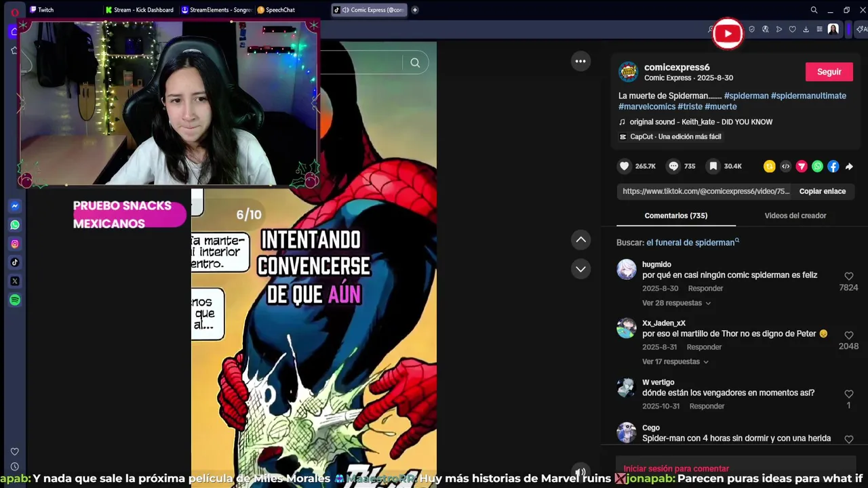Viewport: 868px width, 488px height.
Task: Share the video to WhatsApp
Action: pos(817,166)
